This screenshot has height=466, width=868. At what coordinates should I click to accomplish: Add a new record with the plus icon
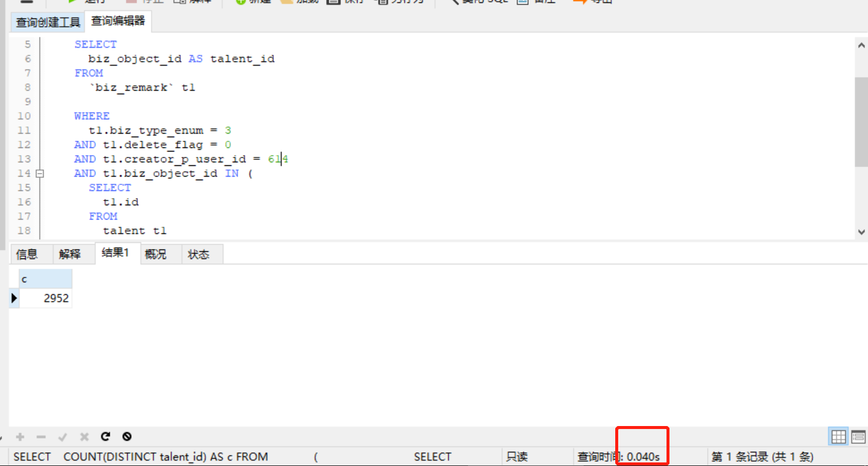(20, 437)
